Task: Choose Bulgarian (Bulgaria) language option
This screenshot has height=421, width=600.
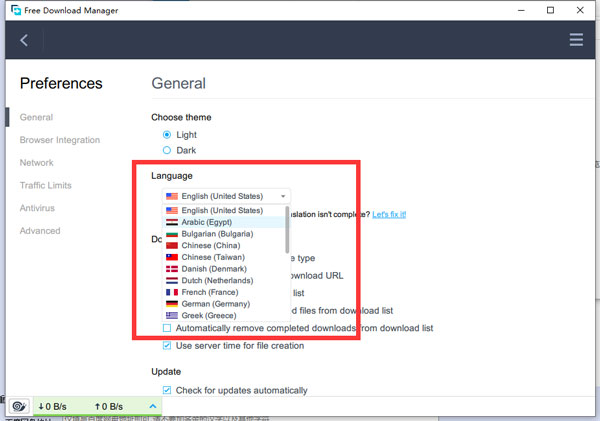Action: click(224, 234)
